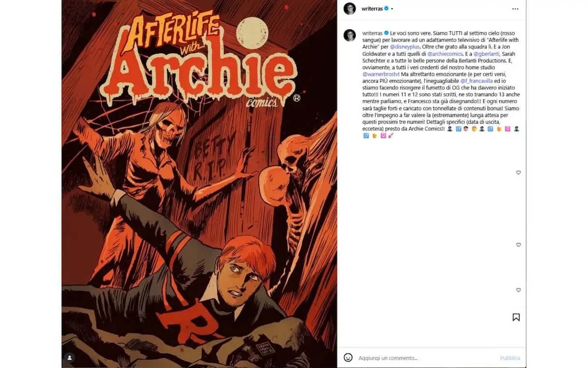Open the @disneyplus mention link

tap(405, 47)
